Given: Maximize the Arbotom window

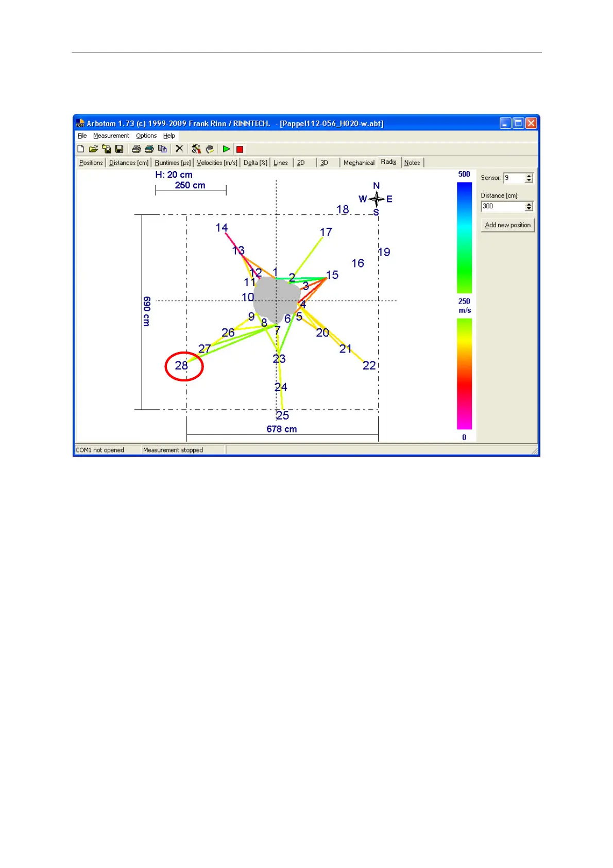Looking at the screenshot, I should pos(518,123).
